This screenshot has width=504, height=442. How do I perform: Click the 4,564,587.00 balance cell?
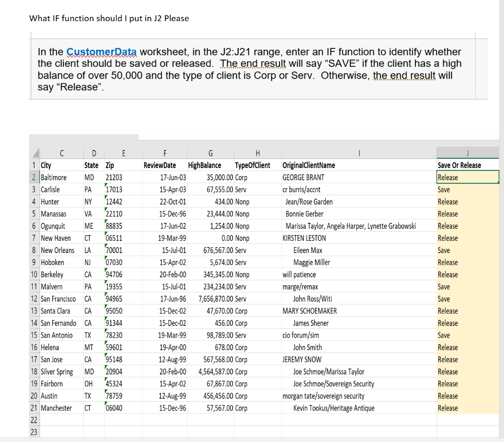(x=211, y=371)
